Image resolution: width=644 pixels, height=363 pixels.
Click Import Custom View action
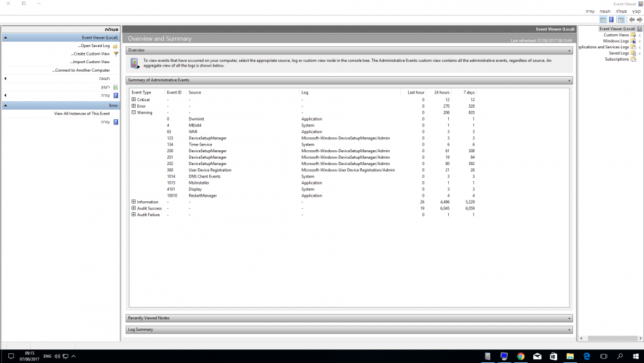tap(90, 62)
